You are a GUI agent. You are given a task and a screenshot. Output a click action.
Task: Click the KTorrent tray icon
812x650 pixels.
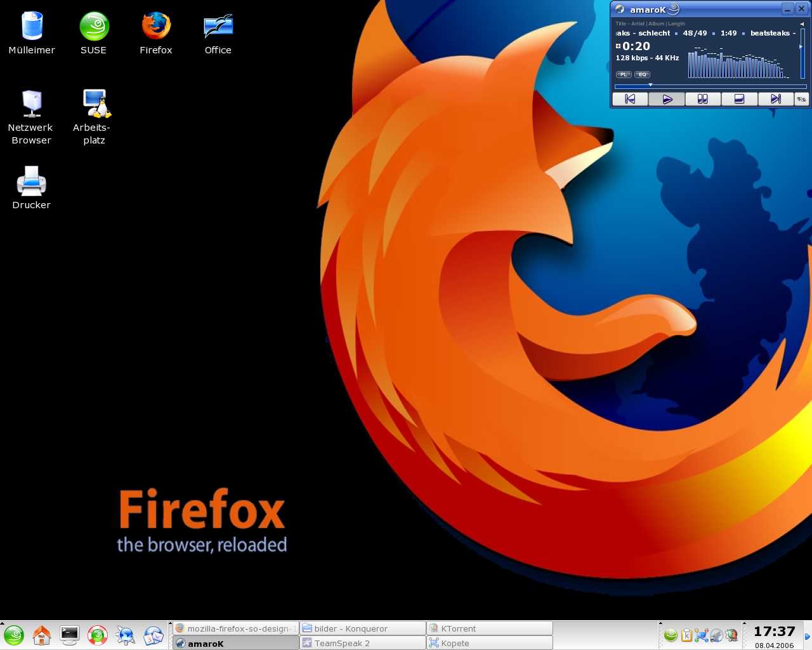click(731, 635)
